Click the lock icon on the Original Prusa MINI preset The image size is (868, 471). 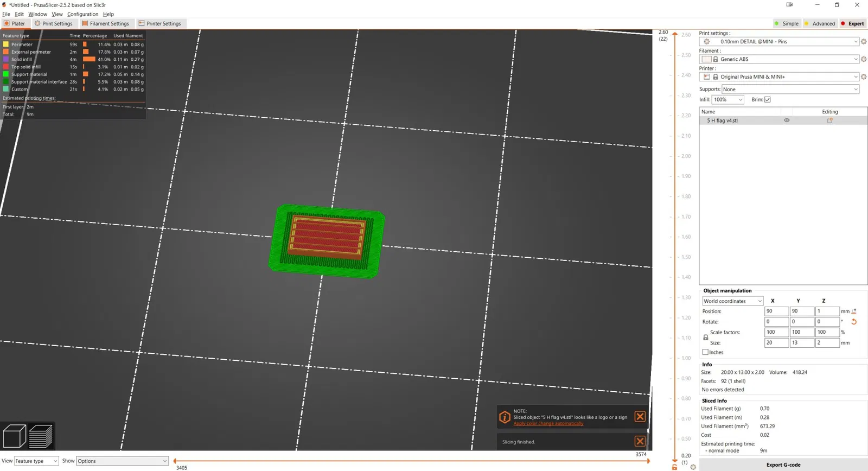pyautogui.click(x=716, y=77)
